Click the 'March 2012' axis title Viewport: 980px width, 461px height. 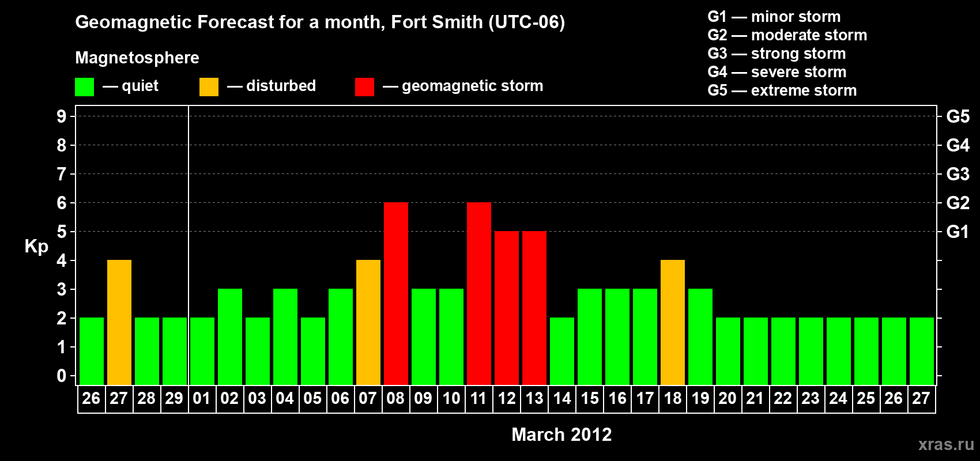pyautogui.click(x=561, y=434)
